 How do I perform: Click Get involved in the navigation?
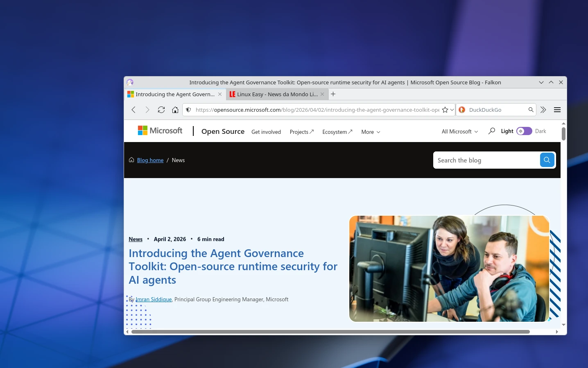pos(266,132)
